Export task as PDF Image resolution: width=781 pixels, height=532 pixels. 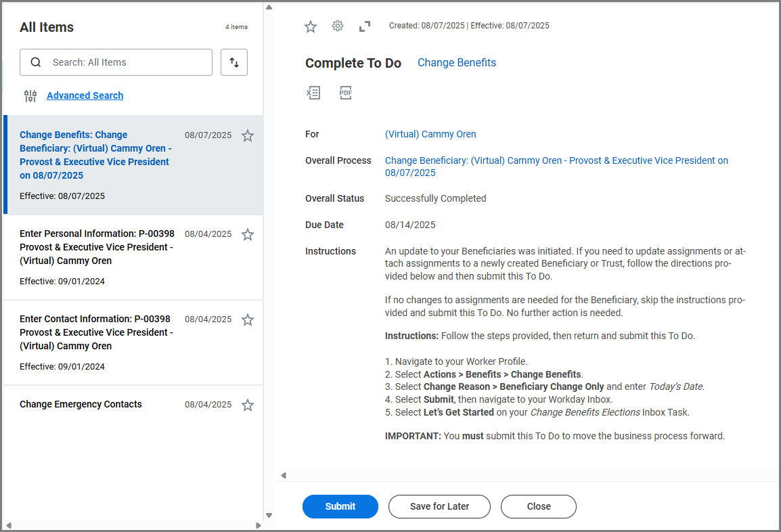coord(346,93)
